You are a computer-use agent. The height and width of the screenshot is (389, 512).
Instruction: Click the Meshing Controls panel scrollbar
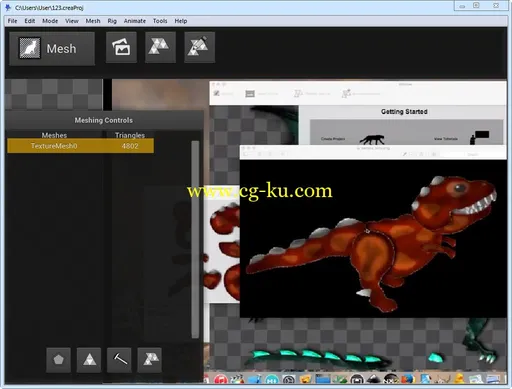(195, 239)
